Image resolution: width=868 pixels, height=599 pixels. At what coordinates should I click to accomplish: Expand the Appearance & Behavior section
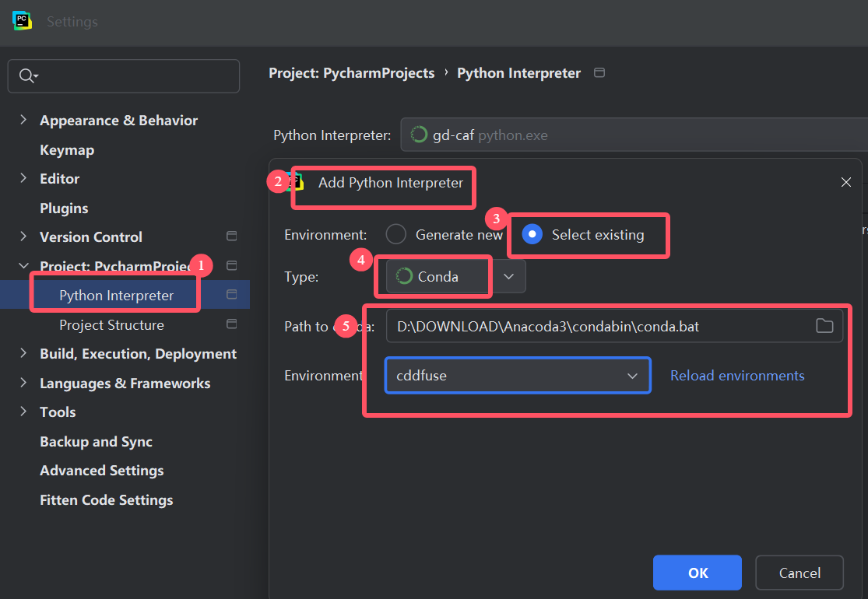23,120
